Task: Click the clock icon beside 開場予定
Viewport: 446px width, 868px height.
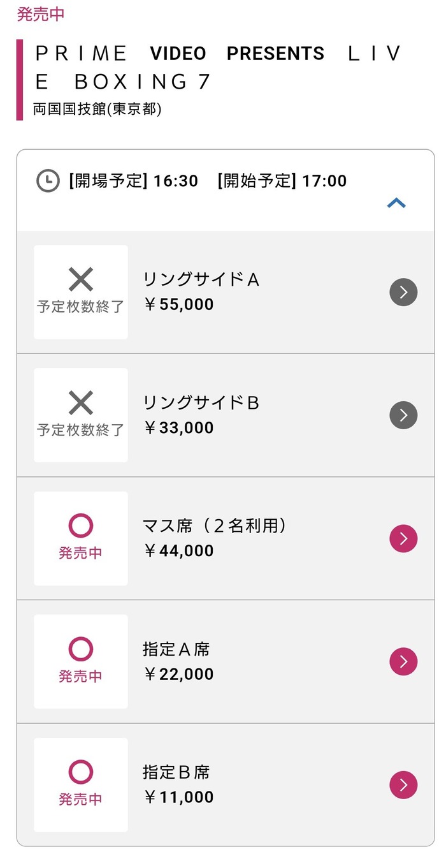Action: (48, 181)
